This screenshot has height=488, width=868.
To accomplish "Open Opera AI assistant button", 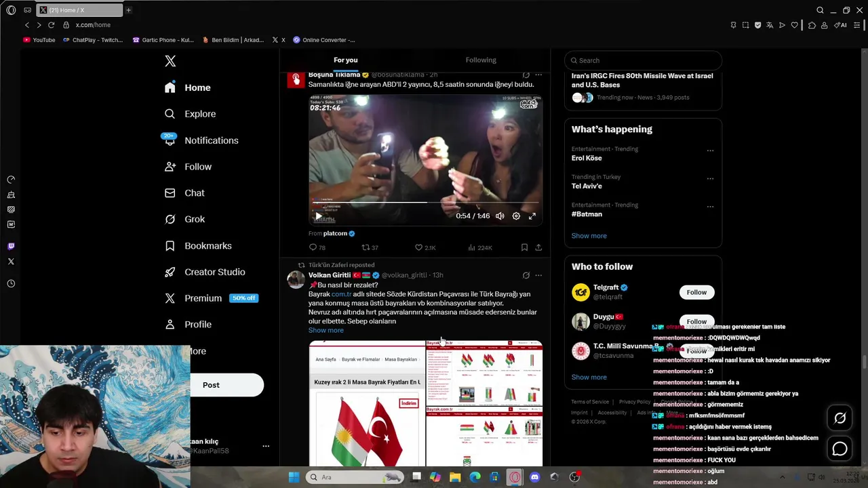I will (x=840, y=25).
